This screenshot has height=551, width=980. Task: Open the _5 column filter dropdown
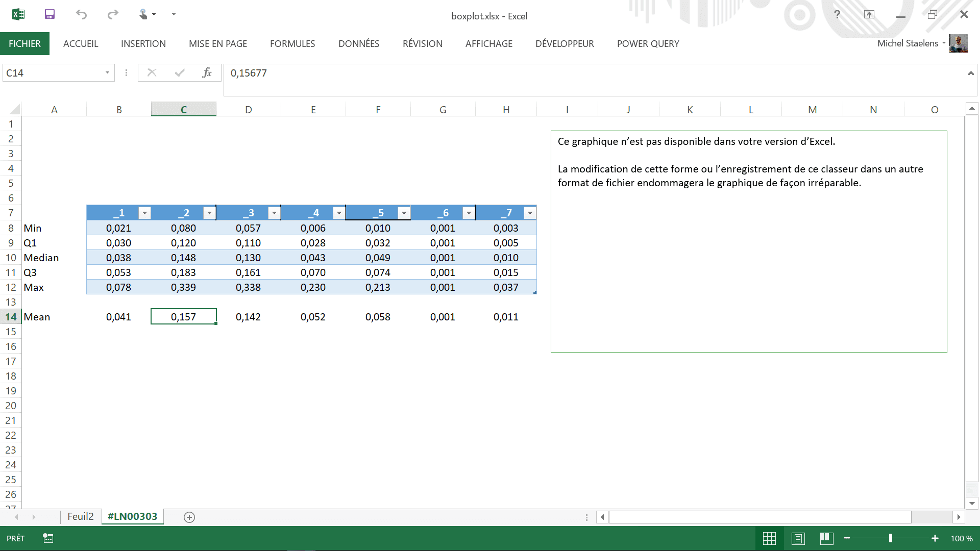click(404, 213)
